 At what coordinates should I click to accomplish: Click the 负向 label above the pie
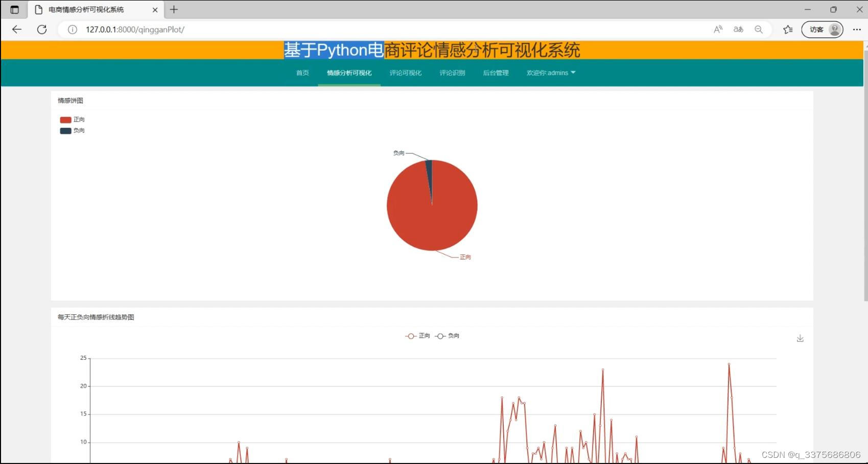pyautogui.click(x=398, y=153)
